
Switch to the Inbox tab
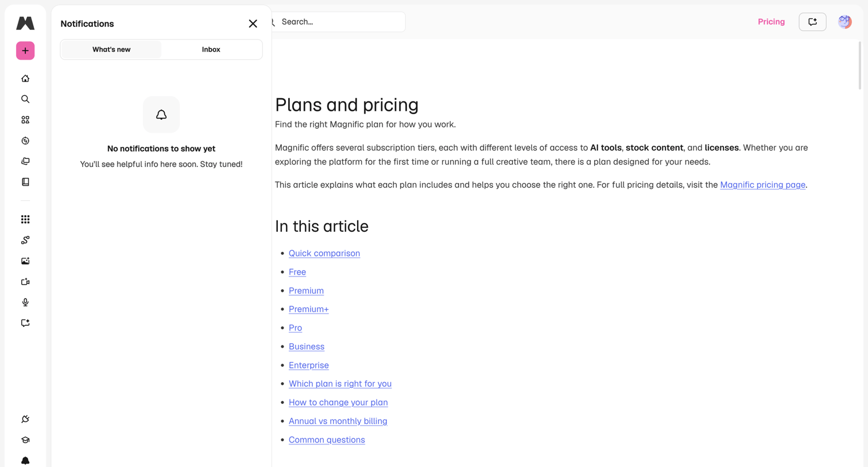(x=211, y=49)
